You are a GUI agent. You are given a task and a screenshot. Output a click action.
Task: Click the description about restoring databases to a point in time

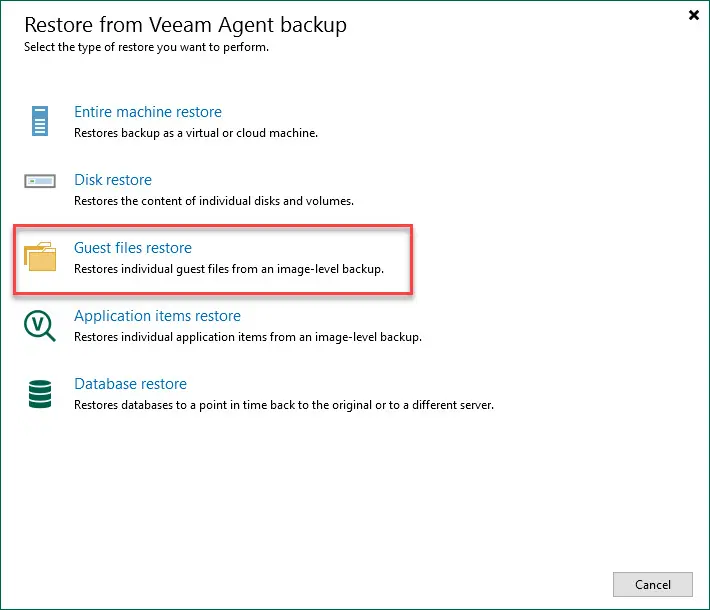(x=284, y=405)
